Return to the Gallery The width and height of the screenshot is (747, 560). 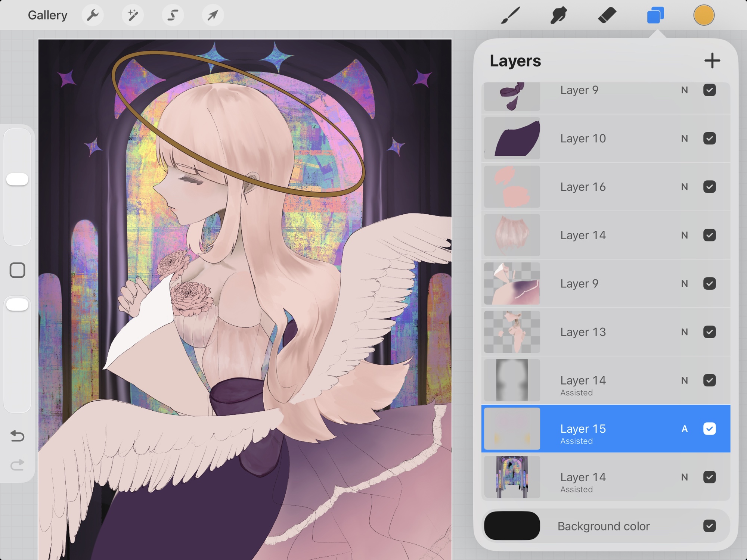(x=47, y=15)
